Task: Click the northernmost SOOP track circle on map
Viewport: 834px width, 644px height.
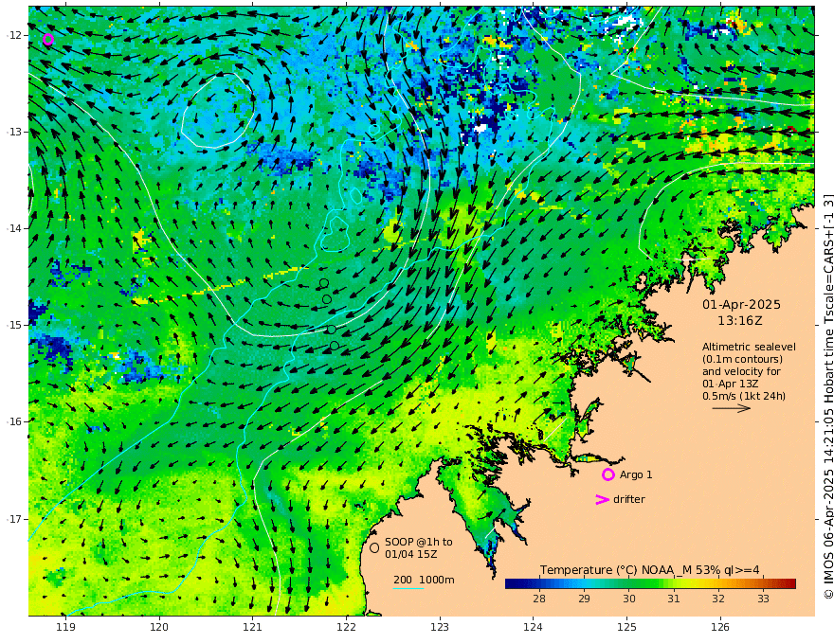Action: (x=324, y=283)
